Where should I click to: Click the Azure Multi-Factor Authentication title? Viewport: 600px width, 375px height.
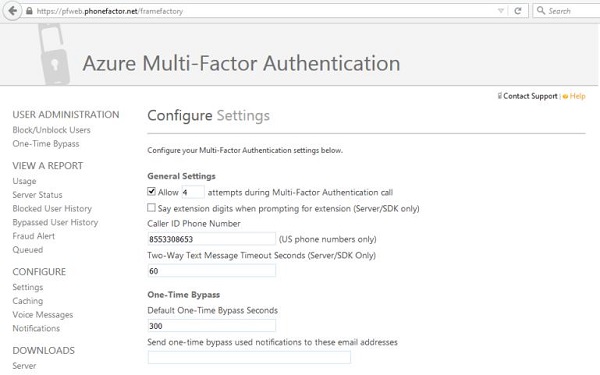click(x=241, y=64)
